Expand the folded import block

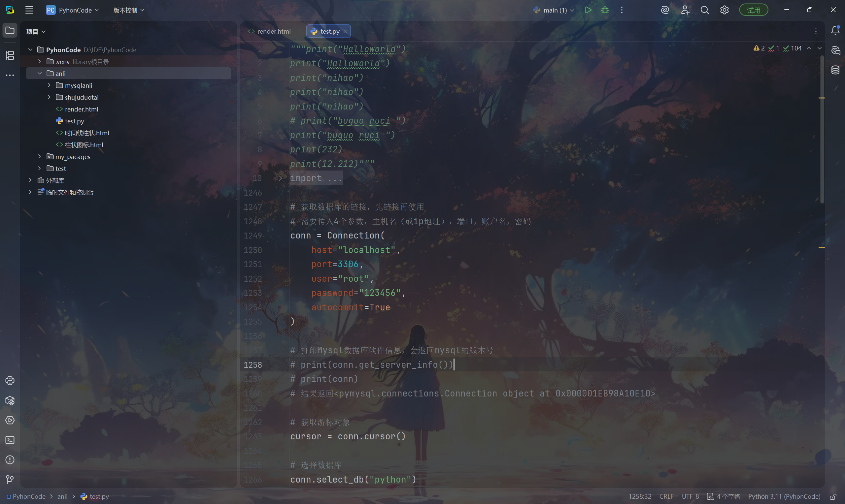(280, 178)
